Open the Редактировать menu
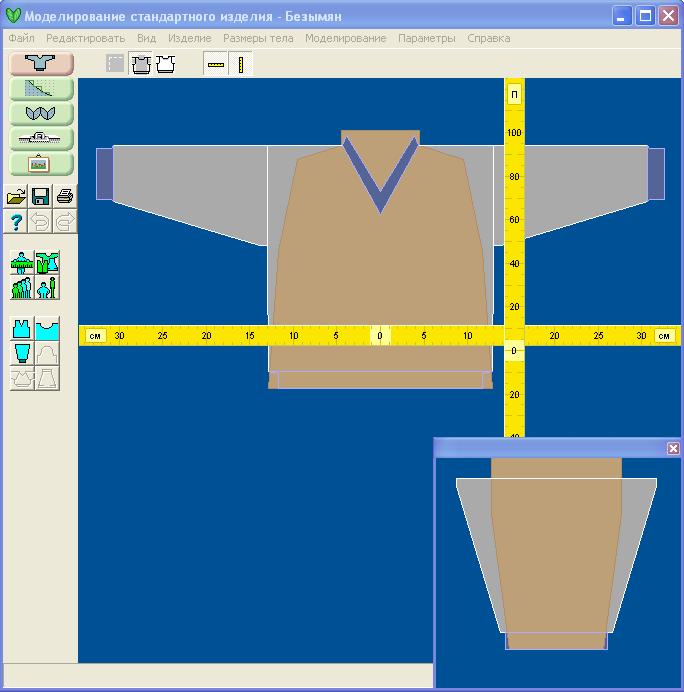This screenshot has height=692, width=684. 86,38
